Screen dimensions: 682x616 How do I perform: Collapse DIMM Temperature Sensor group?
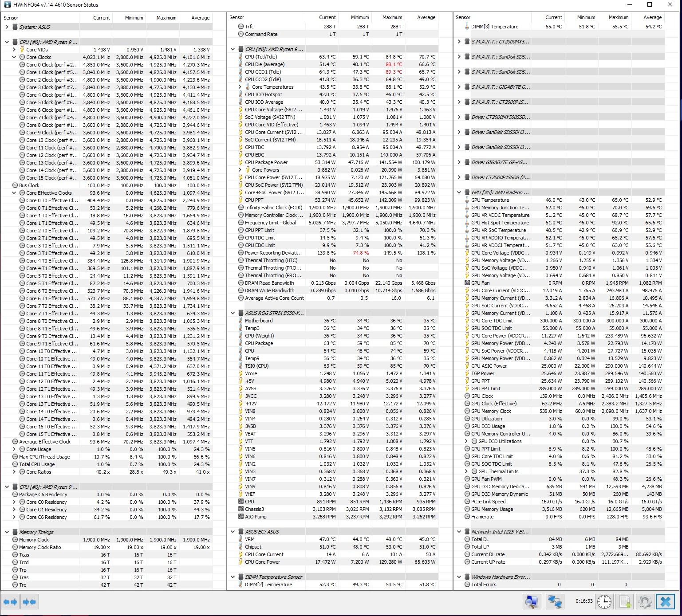pos(233,577)
